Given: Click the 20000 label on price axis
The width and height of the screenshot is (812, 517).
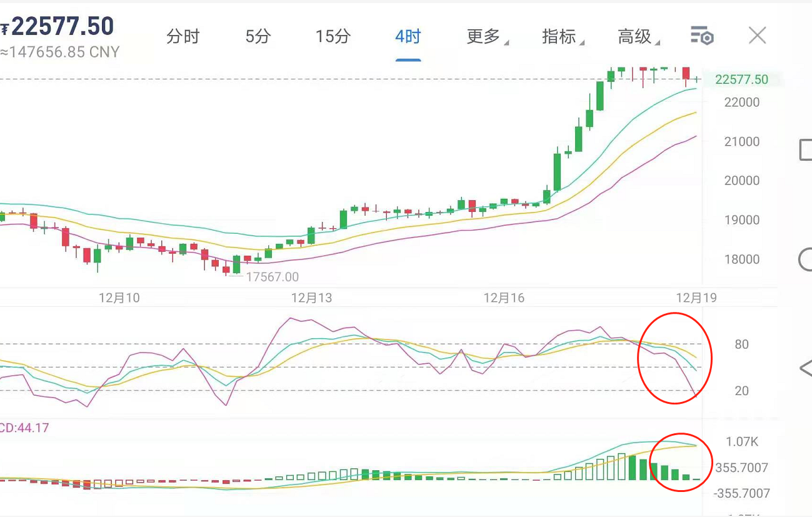Looking at the screenshot, I should pyautogui.click(x=741, y=180).
